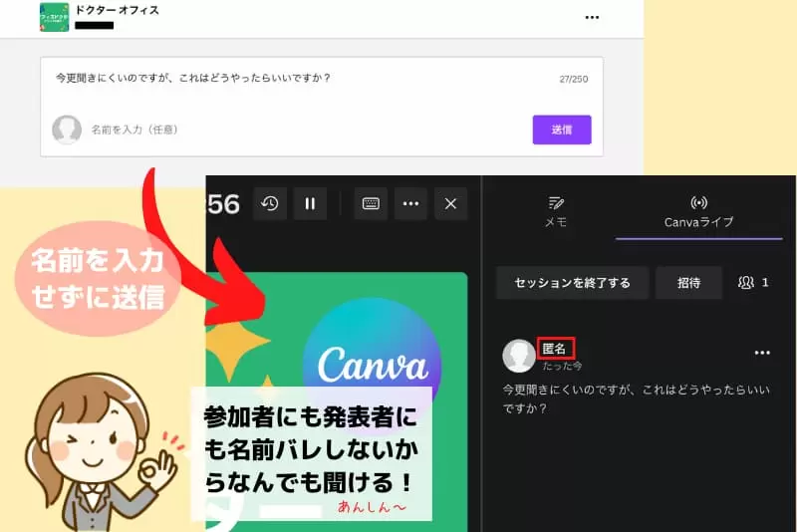Viewport: 797px width, 532px height.
Task: Pause the presentation timer
Action: tap(310, 204)
